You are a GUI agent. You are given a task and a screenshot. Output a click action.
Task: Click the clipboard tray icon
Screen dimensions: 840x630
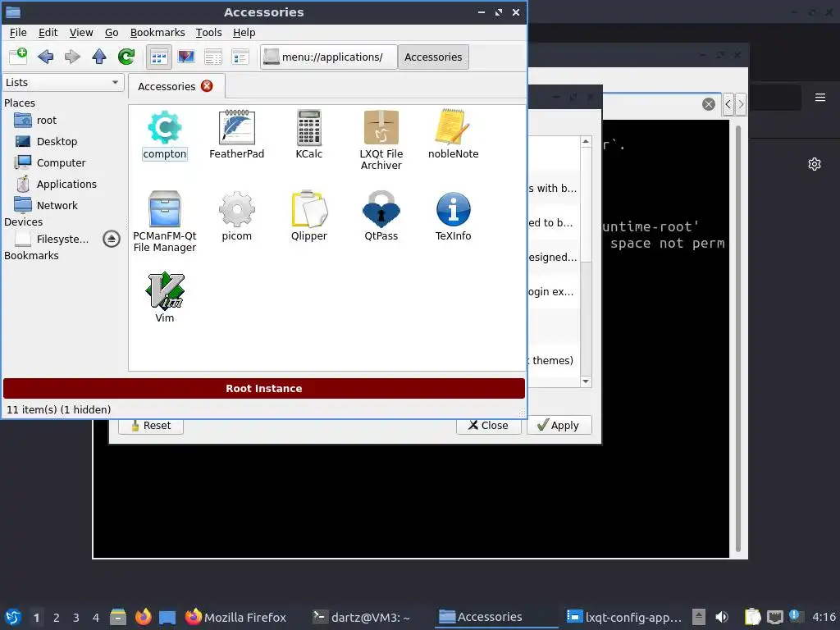(x=752, y=617)
